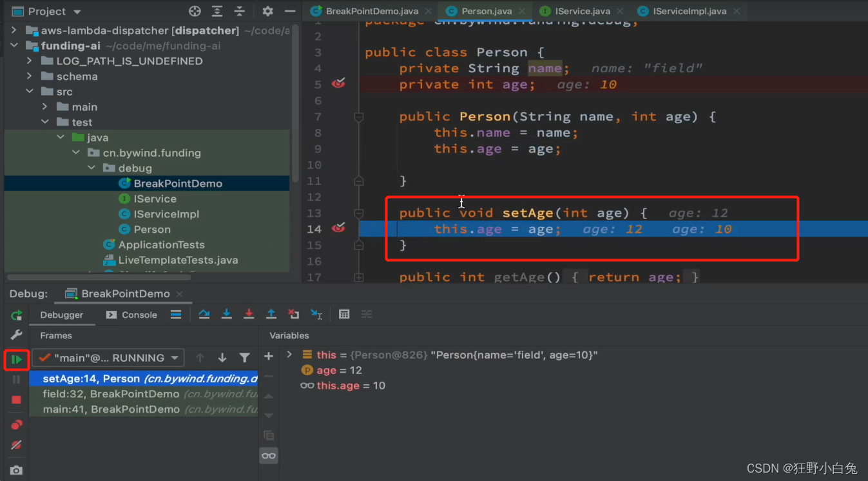Expand all Project tree nodes
868x481 pixels.
tap(217, 12)
